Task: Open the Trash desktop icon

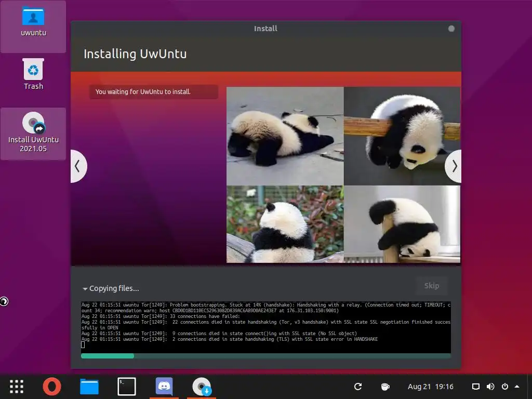Action: tap(33, 74)
